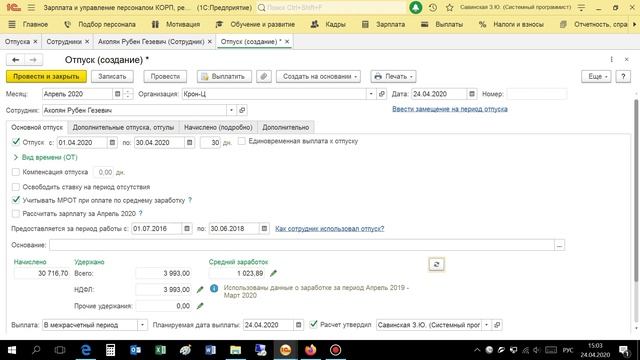Open calendar for Планируемая дата выплаты

click(x=298, y=325)
